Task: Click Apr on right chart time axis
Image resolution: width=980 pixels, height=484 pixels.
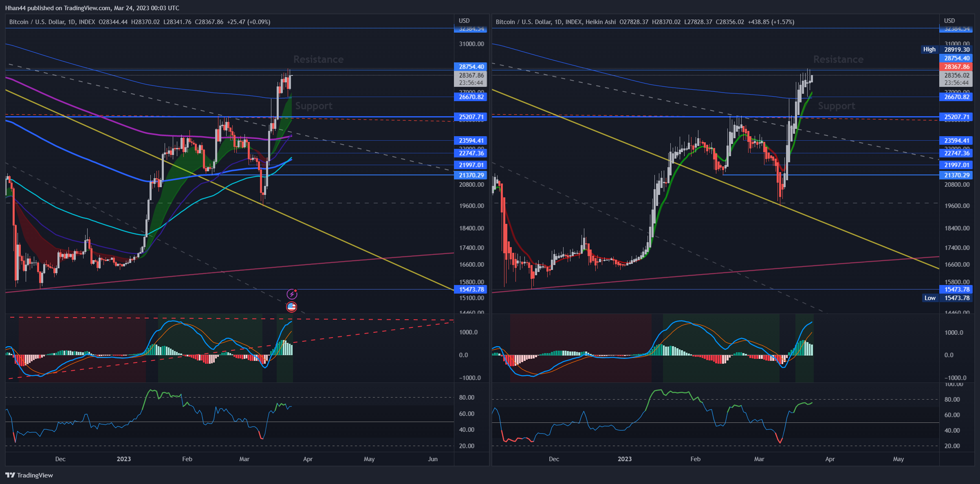Action: coord(830,459)
